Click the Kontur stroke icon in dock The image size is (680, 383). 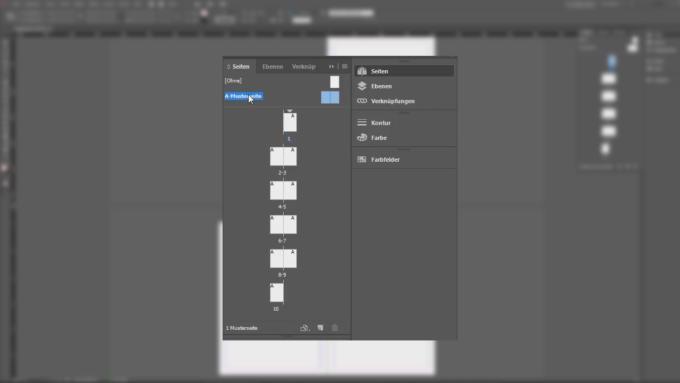pos(362,123)
